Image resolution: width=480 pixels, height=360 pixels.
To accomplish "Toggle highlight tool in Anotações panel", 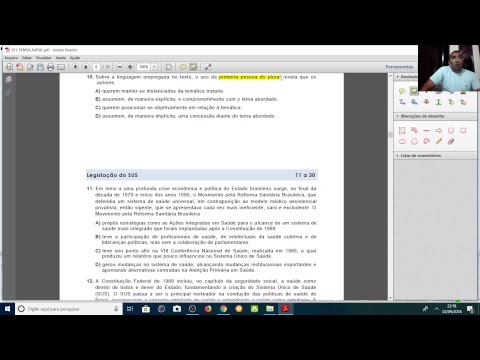I will coord(414,91).
